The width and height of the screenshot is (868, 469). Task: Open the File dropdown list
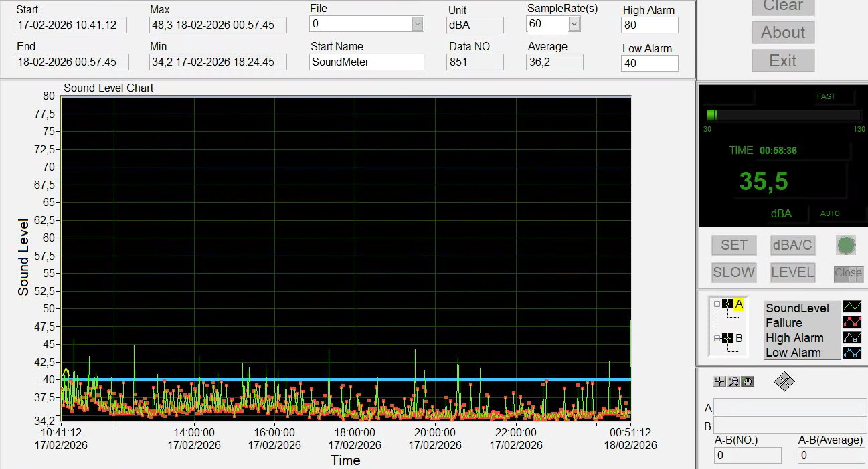click(x=418, y=24)
